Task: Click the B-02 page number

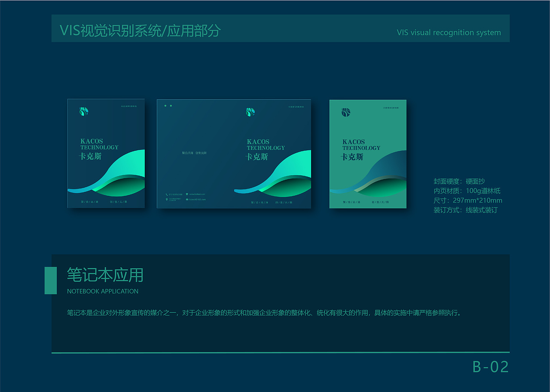Action: [490, 367]
